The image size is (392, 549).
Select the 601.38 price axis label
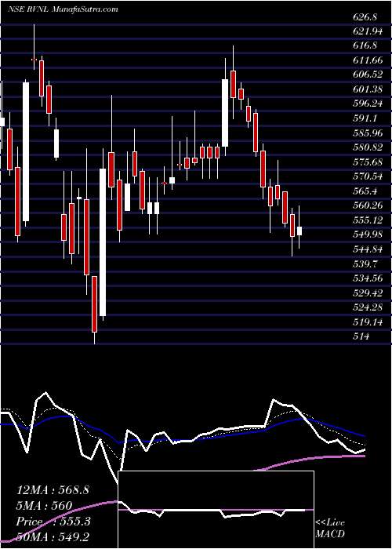click(368, 89)
